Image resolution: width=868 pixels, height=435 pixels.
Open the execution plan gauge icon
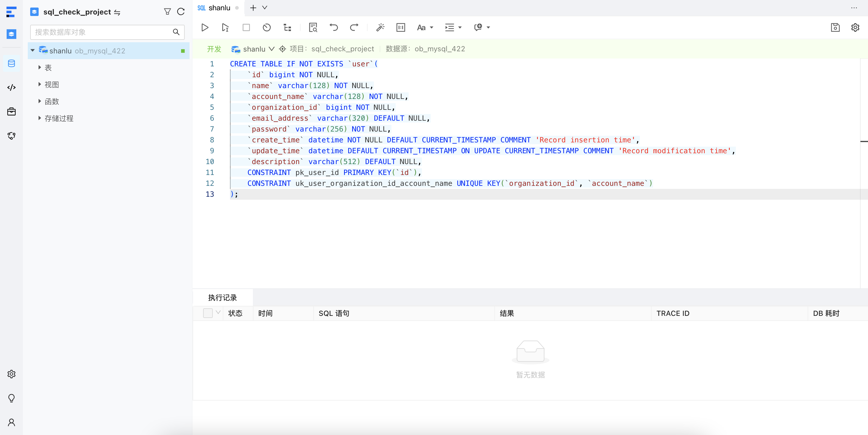266,27
